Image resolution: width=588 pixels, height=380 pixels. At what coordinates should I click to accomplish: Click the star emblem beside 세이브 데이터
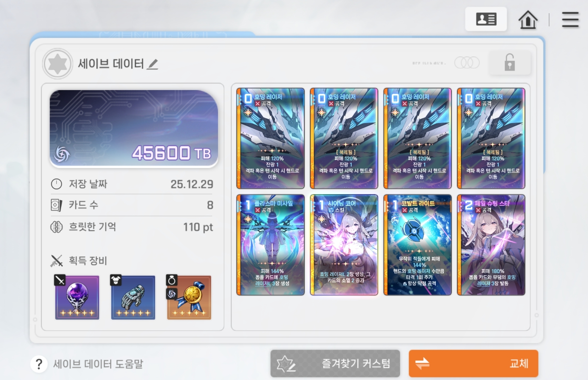(x=57, y=64)
